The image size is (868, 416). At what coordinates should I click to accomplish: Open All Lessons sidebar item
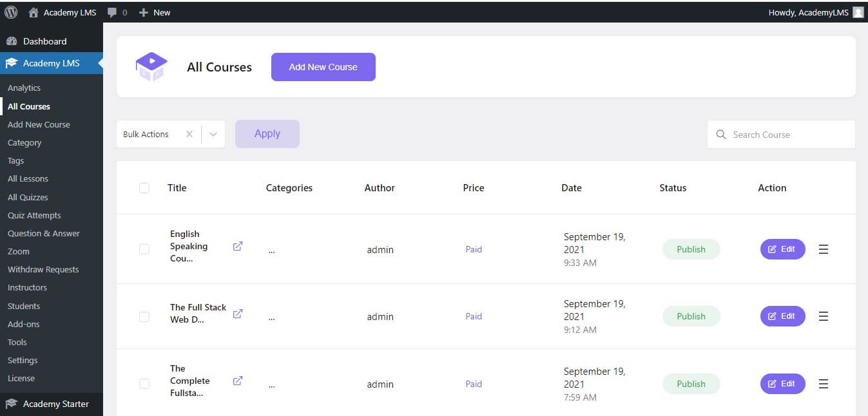tap(28, 178)
